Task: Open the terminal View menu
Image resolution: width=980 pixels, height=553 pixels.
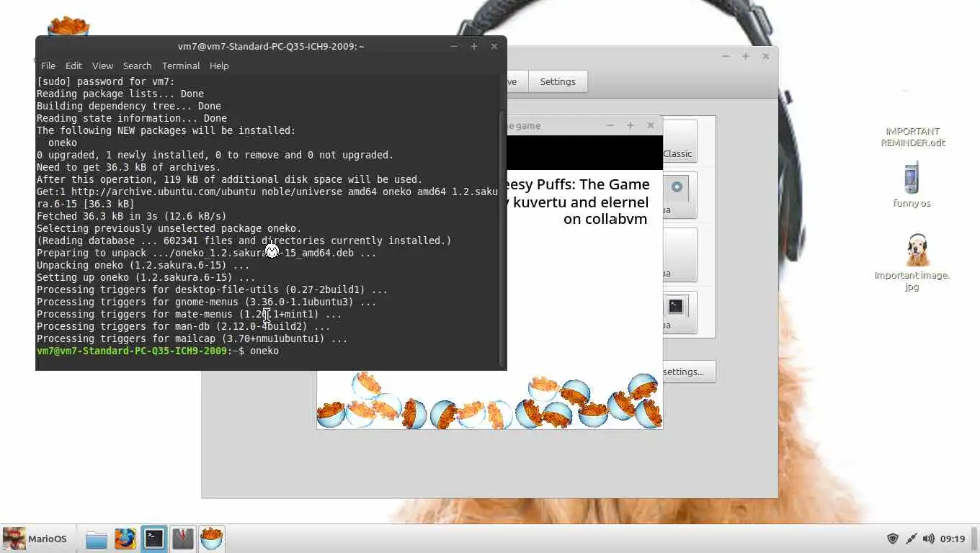Action: coord(102,66)
